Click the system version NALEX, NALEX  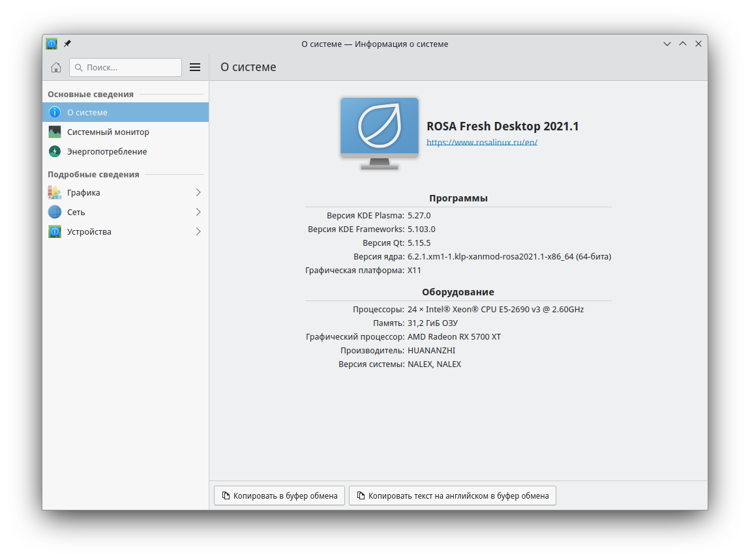(x=434, y=364)
